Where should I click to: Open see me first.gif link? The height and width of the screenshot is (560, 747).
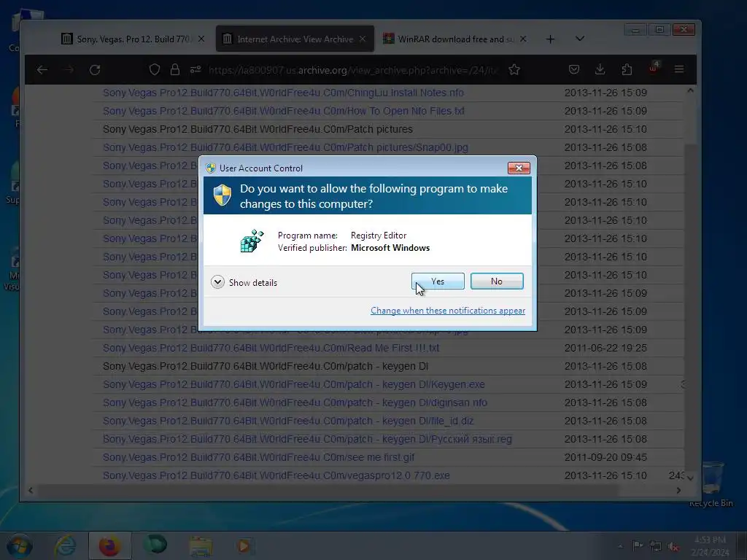(259, 458)
